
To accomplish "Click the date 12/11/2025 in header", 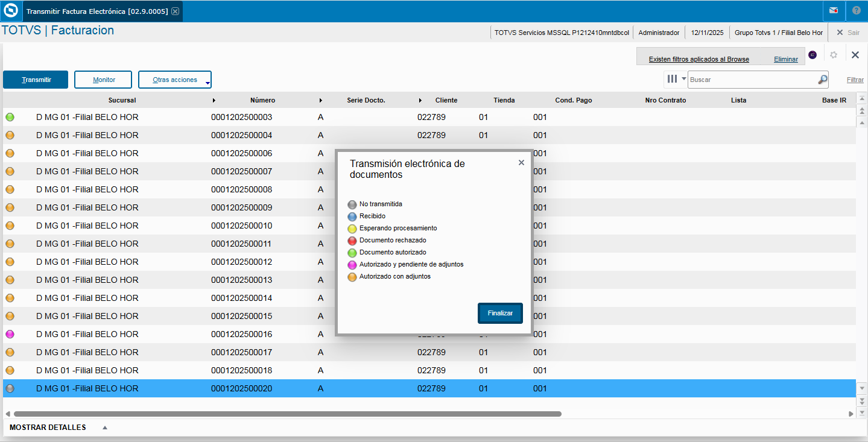I will (707, 33).
